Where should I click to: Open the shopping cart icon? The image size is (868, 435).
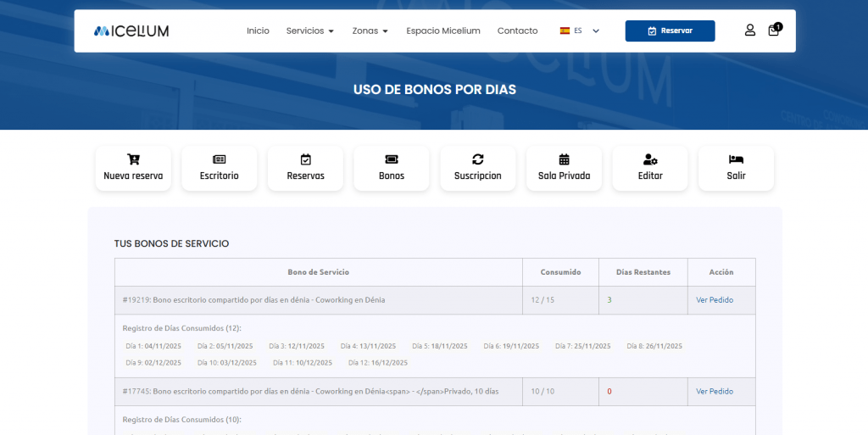[774, 31]
